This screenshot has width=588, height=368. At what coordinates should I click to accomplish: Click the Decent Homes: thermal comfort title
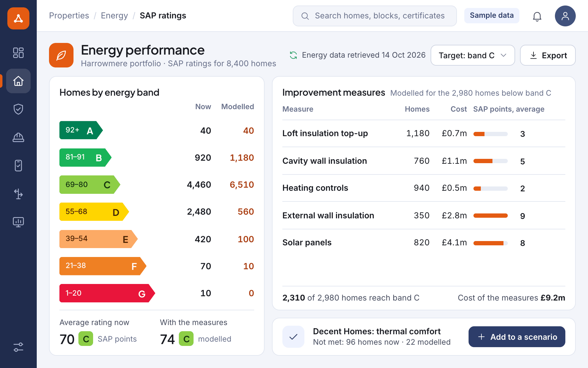377,332
